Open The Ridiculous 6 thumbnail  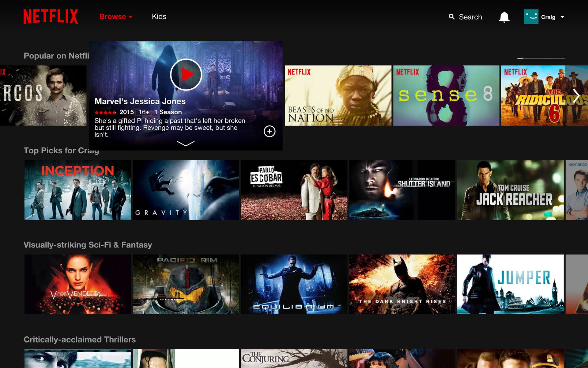coord(545,95)
